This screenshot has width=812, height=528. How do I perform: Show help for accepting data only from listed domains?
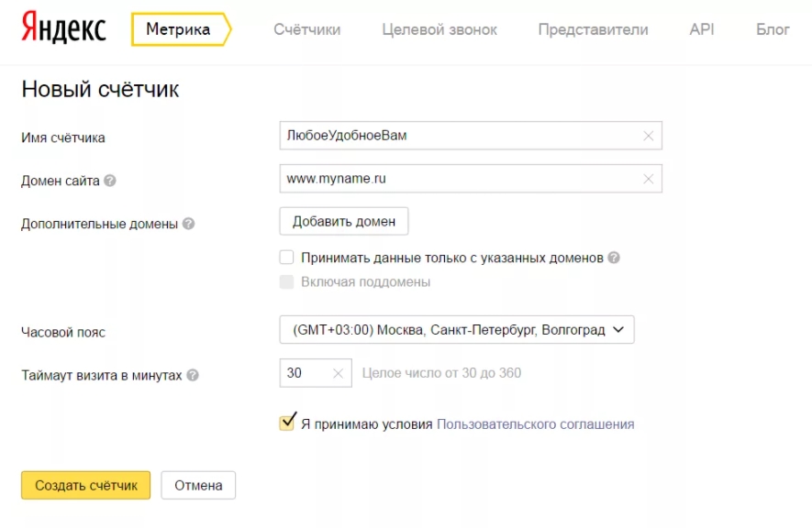[x=614, y=258]
